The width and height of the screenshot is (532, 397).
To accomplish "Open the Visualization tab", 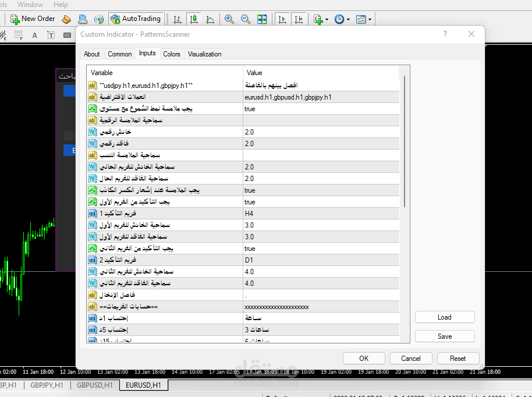I will [204, 54].
